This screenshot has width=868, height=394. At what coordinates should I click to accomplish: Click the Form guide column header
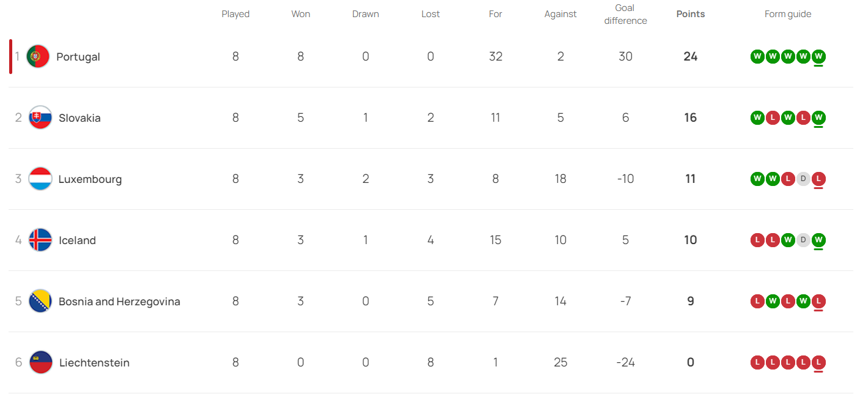(788, 14)
